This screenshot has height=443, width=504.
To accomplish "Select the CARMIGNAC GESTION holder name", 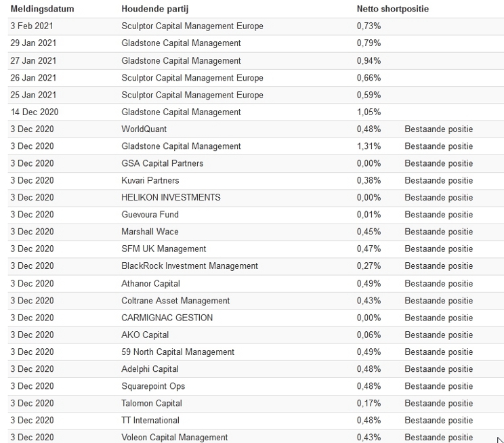I will point(167,317).
